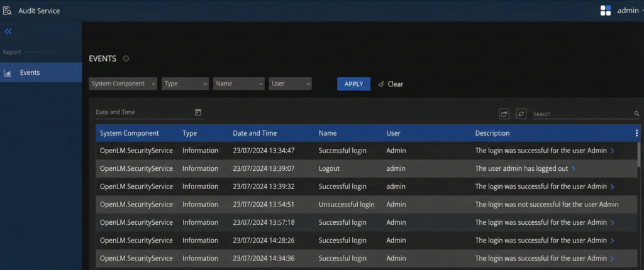Click the export events icon
644x270 pixels.
(x=504, y=114)
